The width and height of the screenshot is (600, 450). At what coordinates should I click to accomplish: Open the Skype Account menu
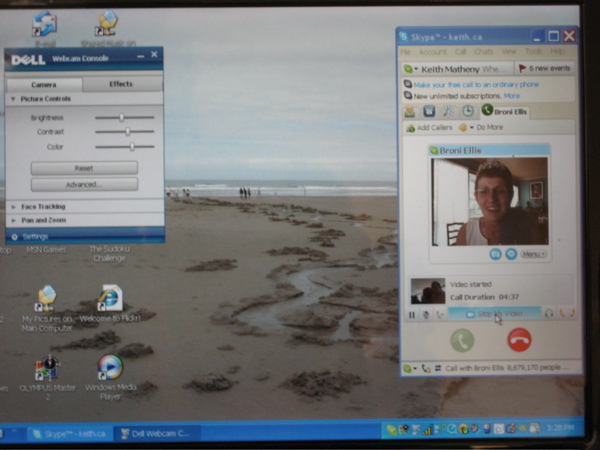pyautogui.click(x=433, y=52)
